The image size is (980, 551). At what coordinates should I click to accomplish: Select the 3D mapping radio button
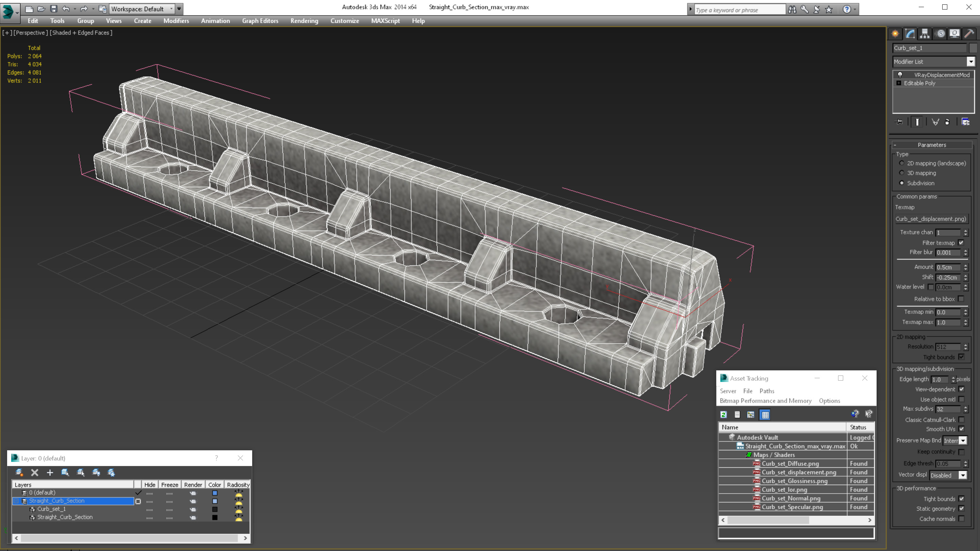(x=902, y=173)
